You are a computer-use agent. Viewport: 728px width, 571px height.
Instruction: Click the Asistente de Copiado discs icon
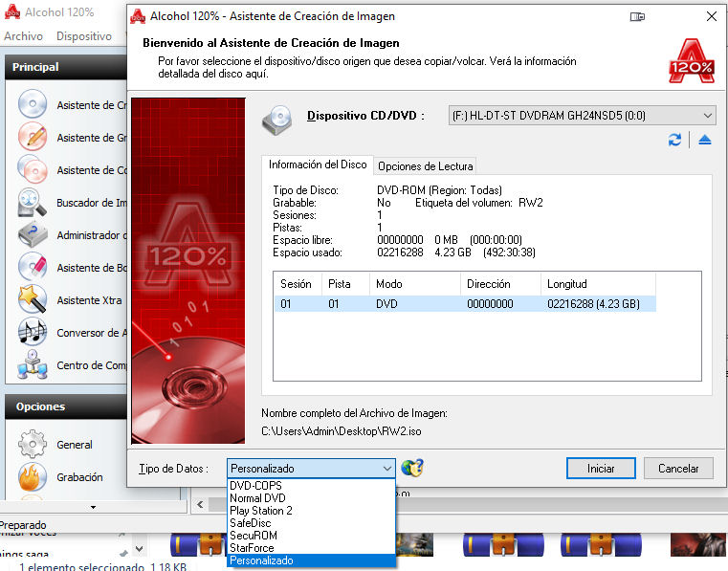(x=32, y=169)
